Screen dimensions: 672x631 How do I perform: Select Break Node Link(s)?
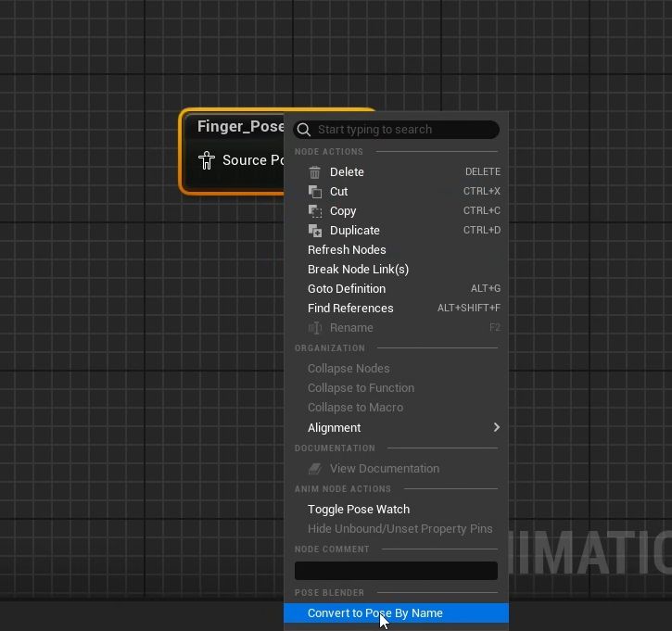pyautogui.click(x=397, y=269)
